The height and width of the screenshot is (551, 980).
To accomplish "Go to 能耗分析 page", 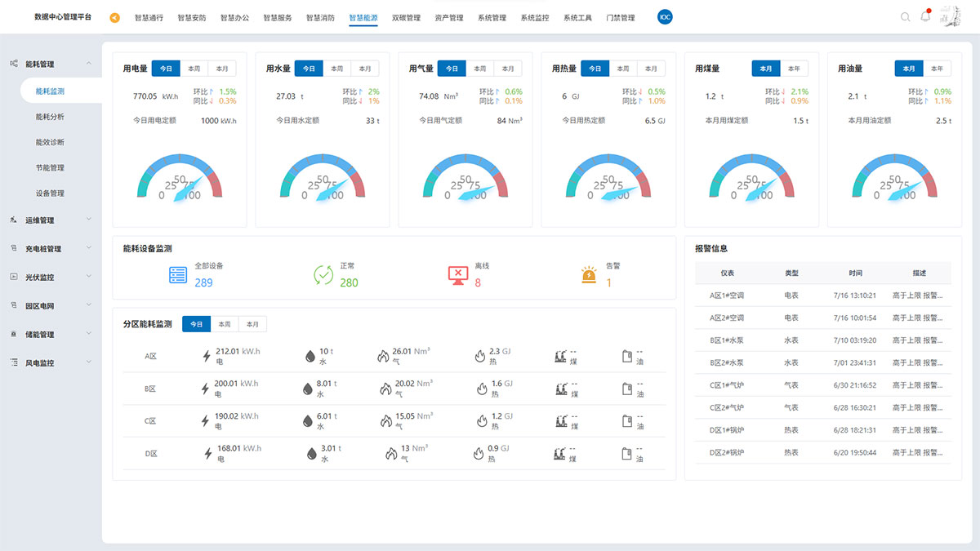I will point(50,117).
